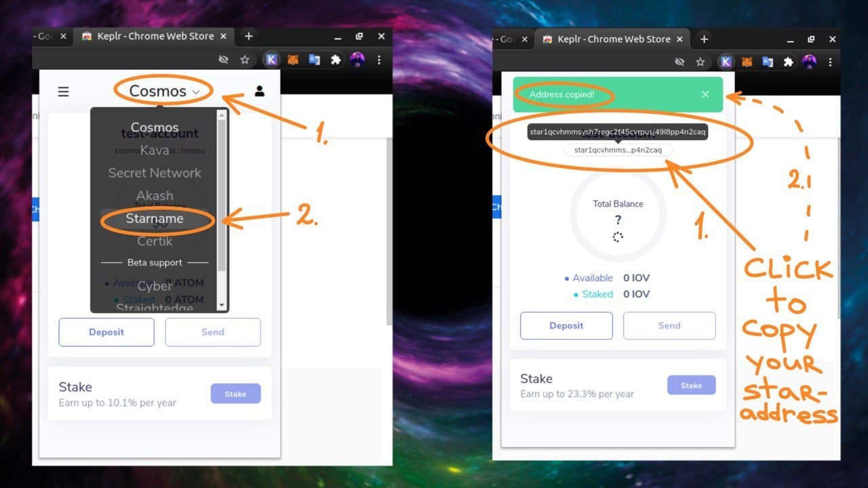Close Keplr Chrome Web Store tab, right window
The height and width of the screenshot is (488, 868).
pyautogui.click(x=680, y=39)
